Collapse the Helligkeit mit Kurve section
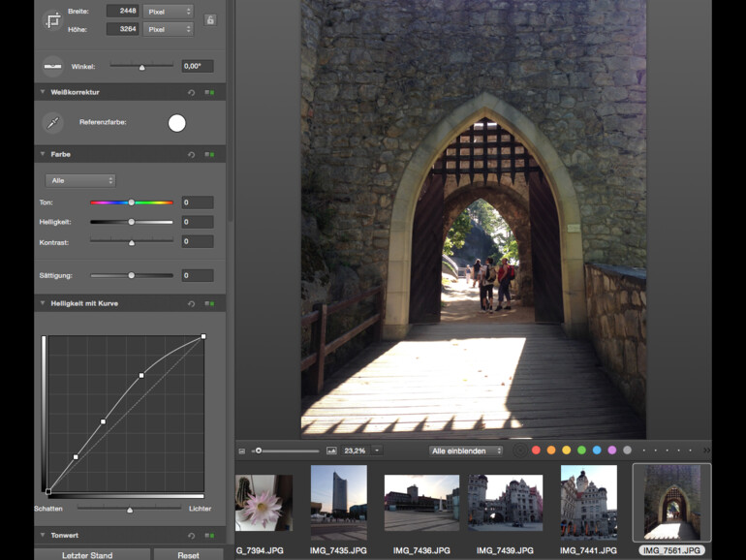The image size is (746, 560). pyautogui.click(x=43, y=303)
